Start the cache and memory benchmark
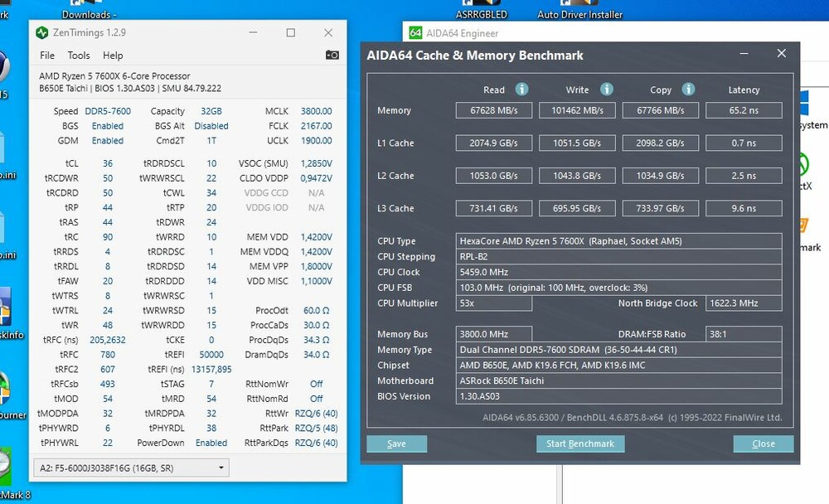829x504 pixels. point(580,443)
